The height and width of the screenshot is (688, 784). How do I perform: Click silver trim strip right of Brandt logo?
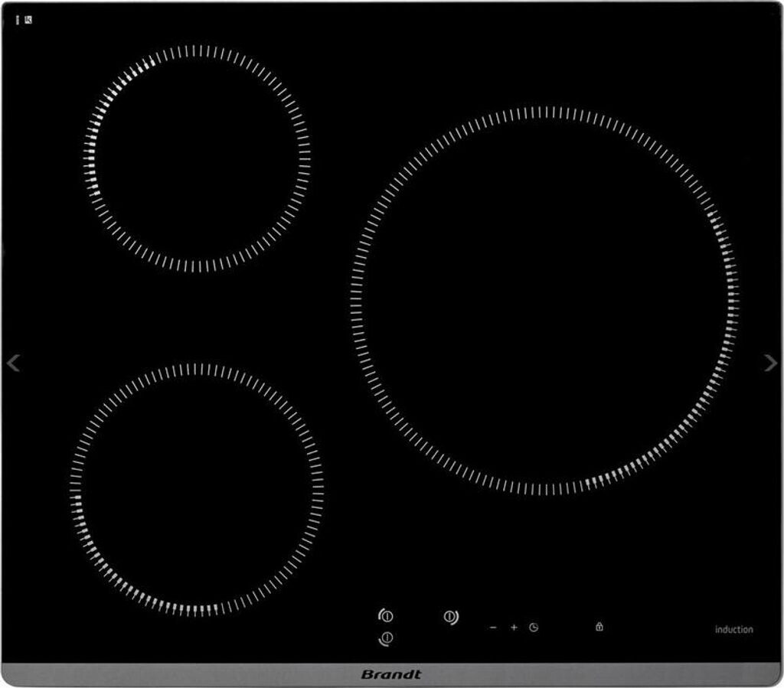(x=597, y=674)
